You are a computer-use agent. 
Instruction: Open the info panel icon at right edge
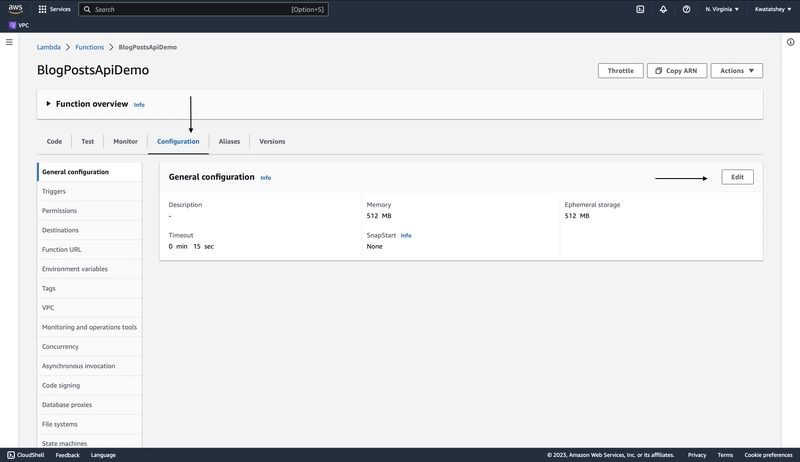click(x=790, y=42)
